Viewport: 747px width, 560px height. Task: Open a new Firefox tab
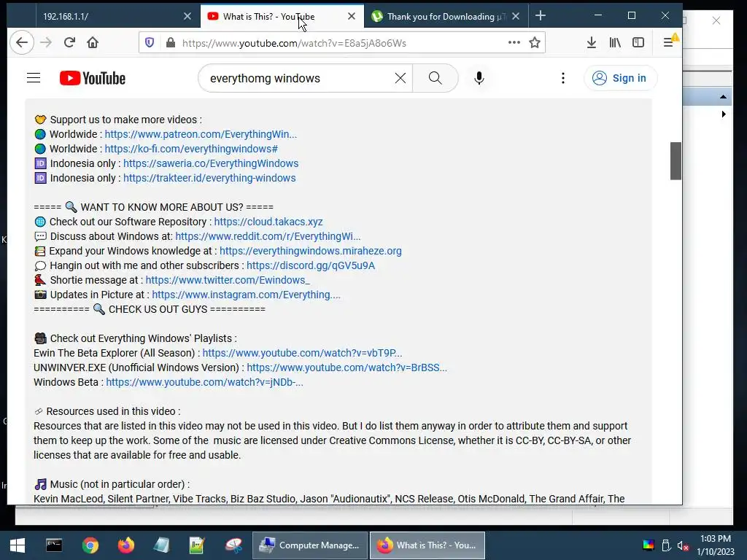pyautogui.click(x=541, y=16)
